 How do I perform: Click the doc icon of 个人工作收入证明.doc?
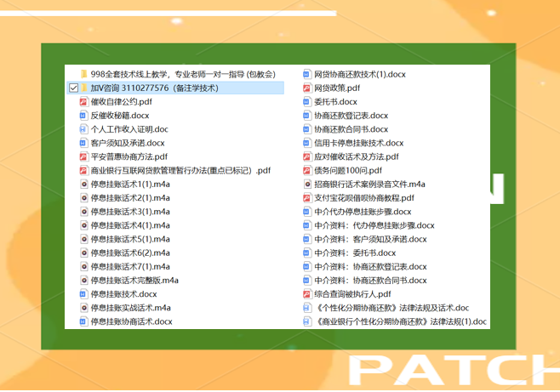click(83, 129)
